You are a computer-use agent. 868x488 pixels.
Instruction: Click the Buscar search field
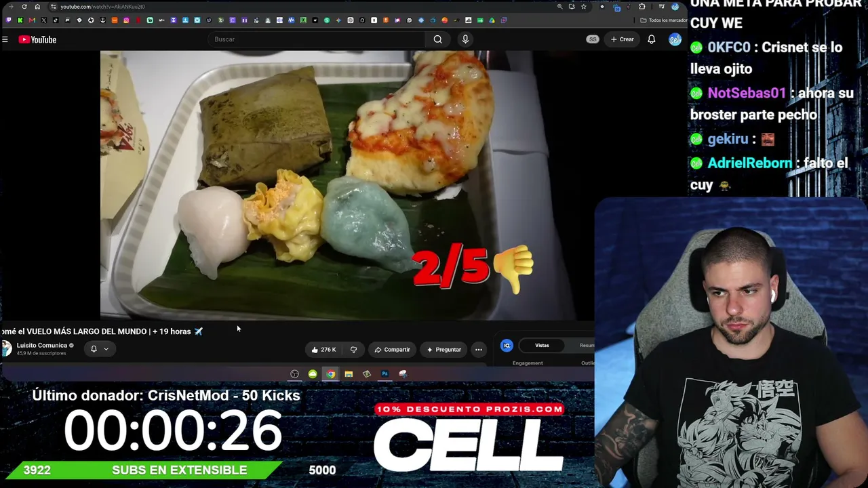317,39
